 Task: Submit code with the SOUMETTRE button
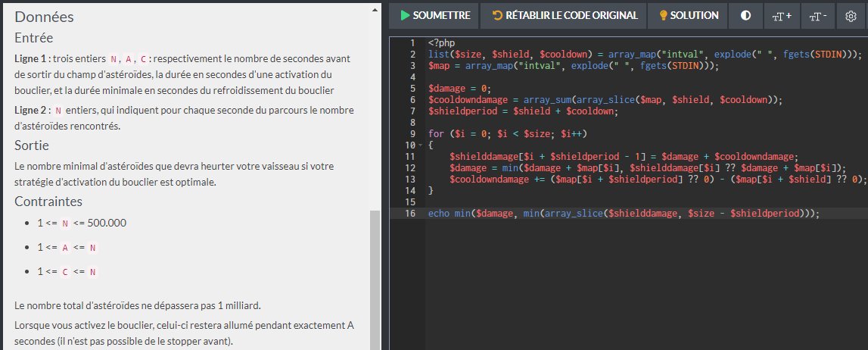click(434, 15)
